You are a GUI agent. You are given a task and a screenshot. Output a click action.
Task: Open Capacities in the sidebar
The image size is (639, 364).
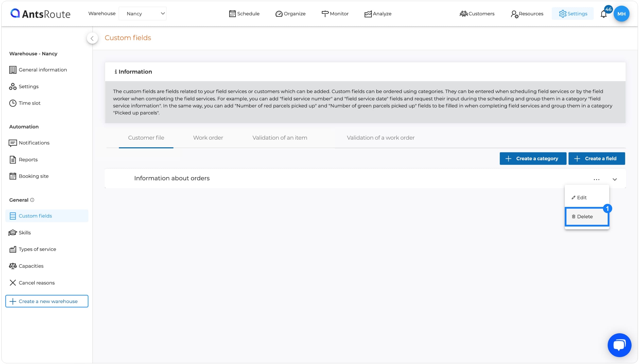pos(26,266)
